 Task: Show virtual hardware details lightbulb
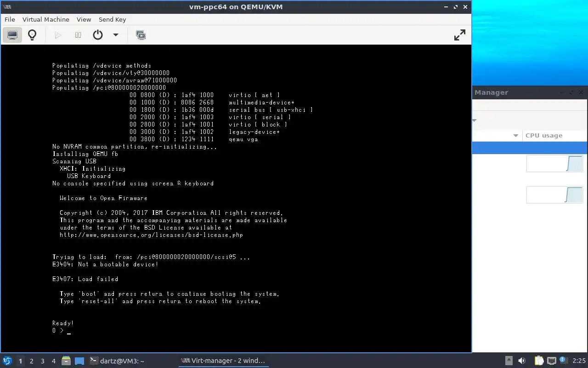tap(32, 35)
